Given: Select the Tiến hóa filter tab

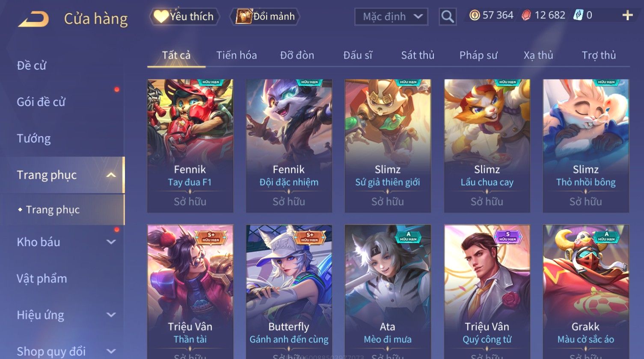Looking at the screenshot, I should 236,55.
